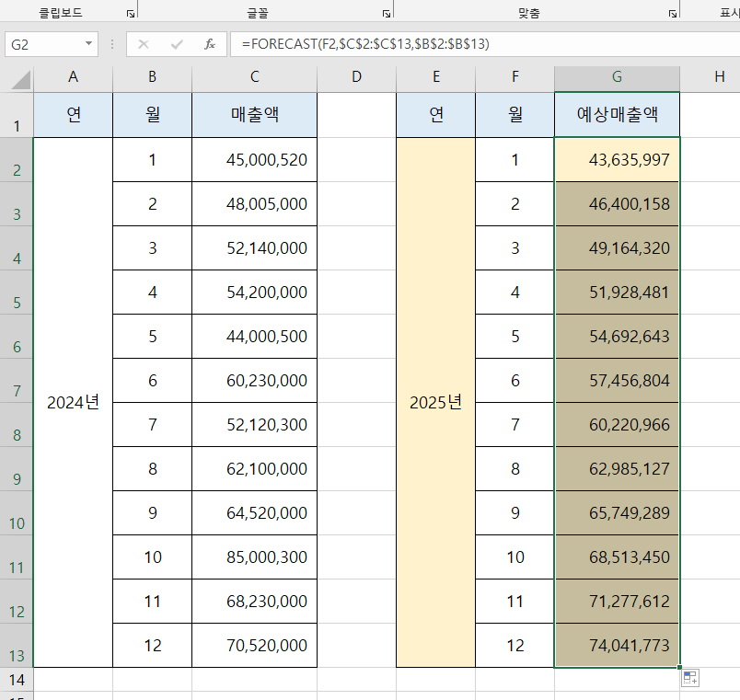
Task: Select forecast cell 54,692,643
Action: point(618,337)
